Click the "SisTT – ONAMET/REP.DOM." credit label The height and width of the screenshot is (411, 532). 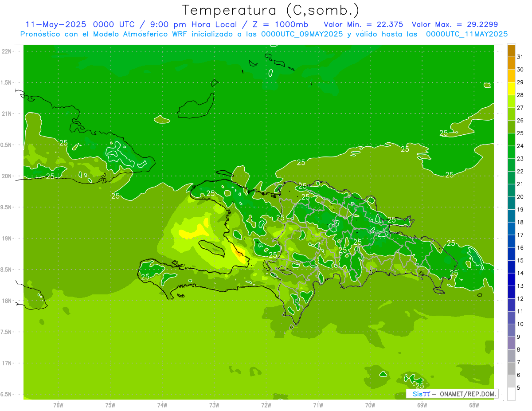(452, 394)
